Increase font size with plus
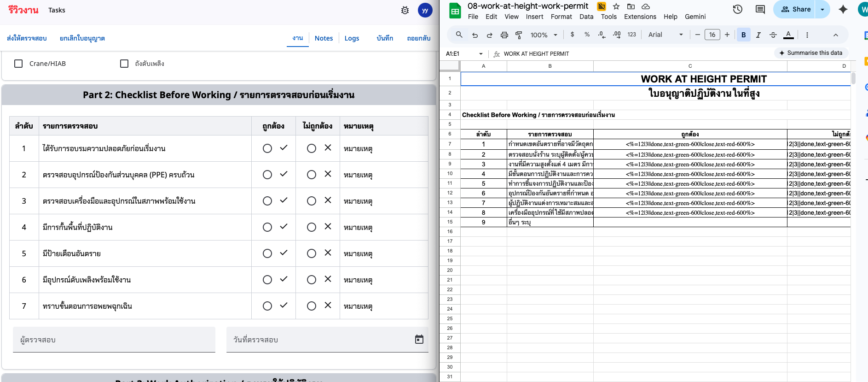 point(727,35)
